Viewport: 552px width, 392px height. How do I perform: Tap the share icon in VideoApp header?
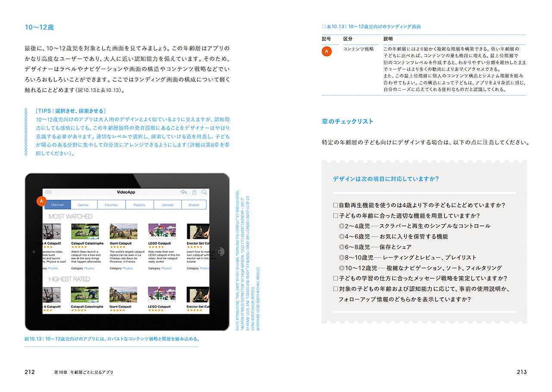(x=194, y=192)
